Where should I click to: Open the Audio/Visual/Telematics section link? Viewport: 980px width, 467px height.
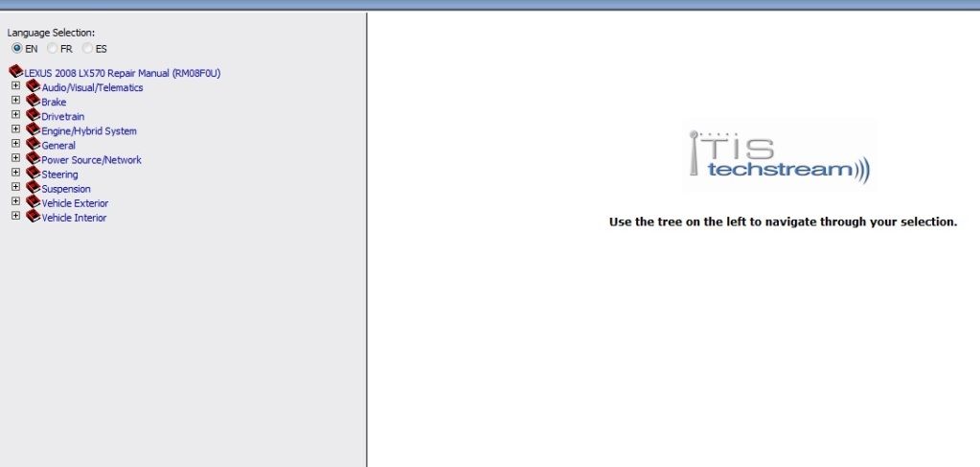pos(93,87)
